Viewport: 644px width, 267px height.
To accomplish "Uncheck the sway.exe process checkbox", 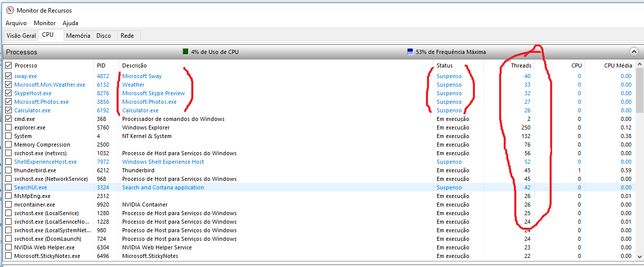I will click(x=9, y=76).
